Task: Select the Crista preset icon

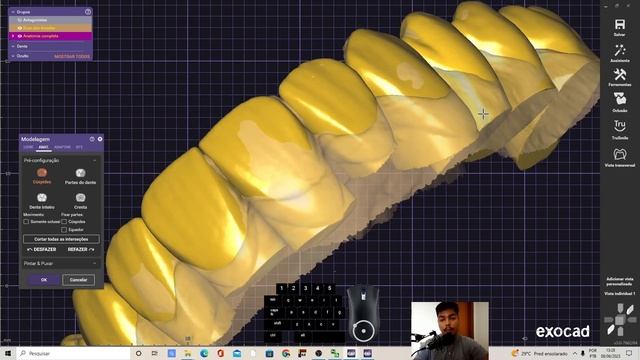Action: click(80, 198)
